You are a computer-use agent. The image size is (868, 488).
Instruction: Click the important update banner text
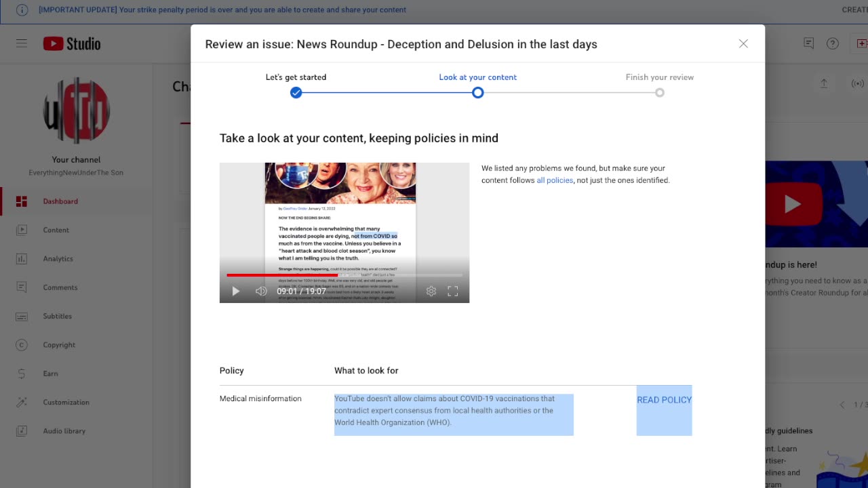pos(222,9)
